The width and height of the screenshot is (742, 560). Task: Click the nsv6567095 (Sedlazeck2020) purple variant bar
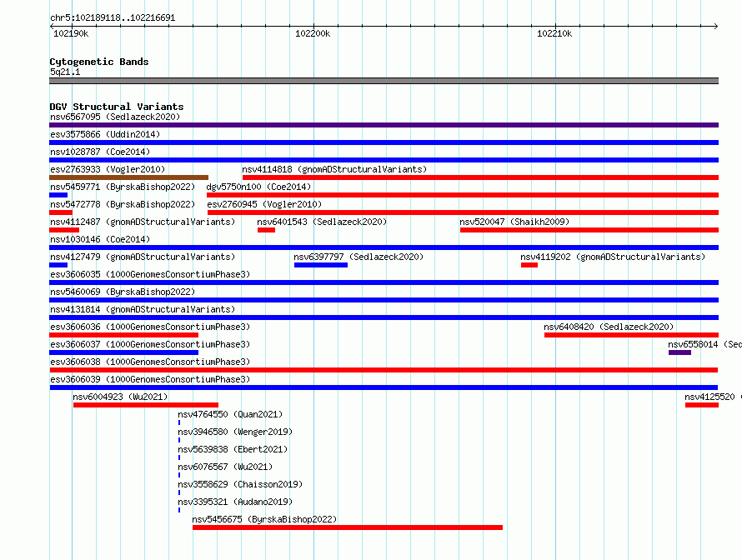pos(384,125)
